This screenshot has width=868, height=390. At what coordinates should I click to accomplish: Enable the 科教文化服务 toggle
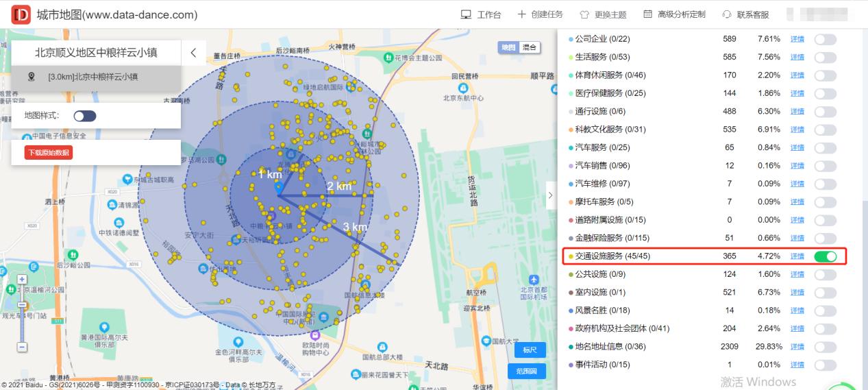click(x=825, y=130)
